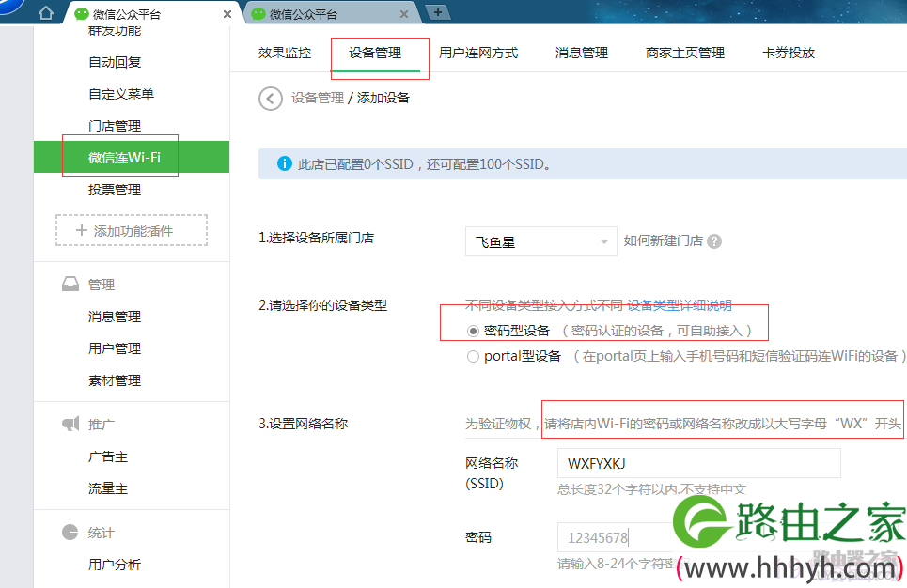Viewport: 907px width, 588px height.
Task: Open the 用户连网方式 tab
Action: (478, 54)
